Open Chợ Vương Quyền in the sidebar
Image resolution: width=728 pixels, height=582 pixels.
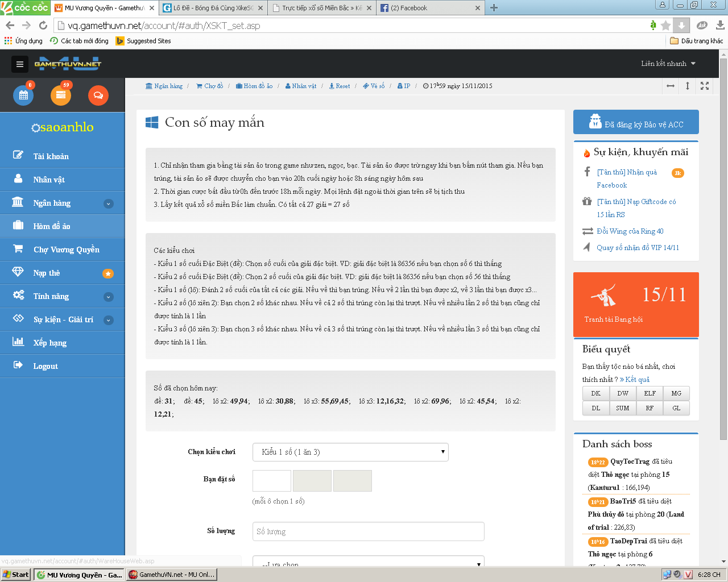point(66,250)
